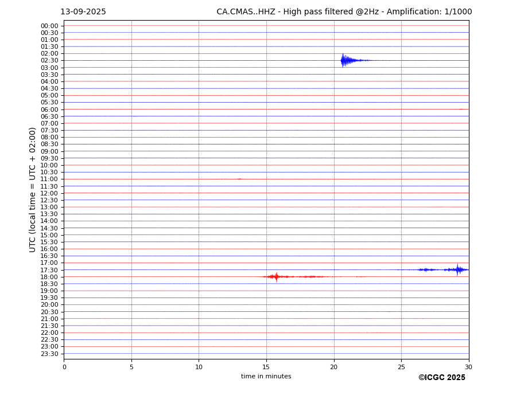The image size is (532, 399).
Task: Click the 07:30 time label
Action: click(49, 131)
